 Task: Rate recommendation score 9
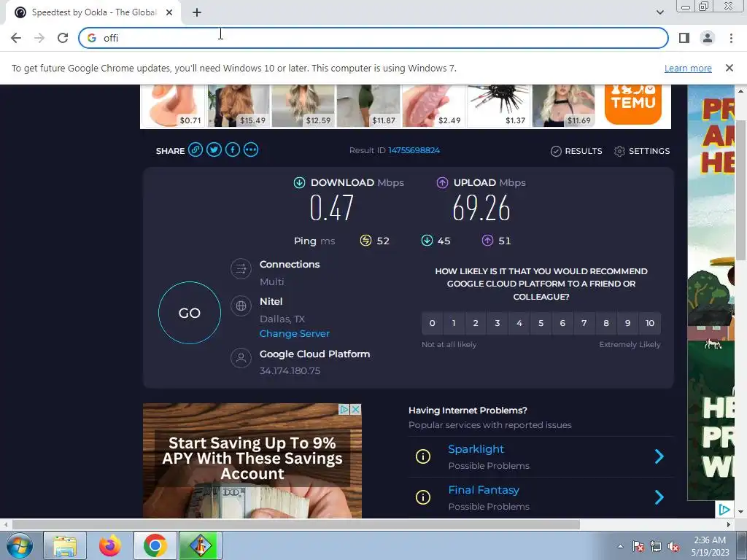(628, 323)
